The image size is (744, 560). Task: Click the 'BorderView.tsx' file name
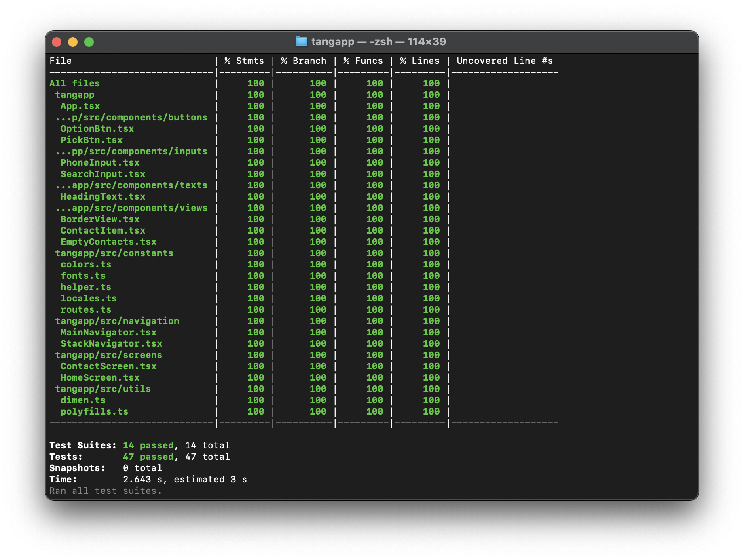point(100,219)
